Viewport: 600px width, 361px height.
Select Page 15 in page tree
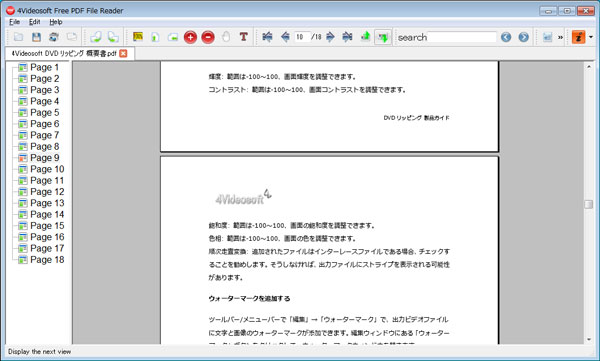coord(47,226)
